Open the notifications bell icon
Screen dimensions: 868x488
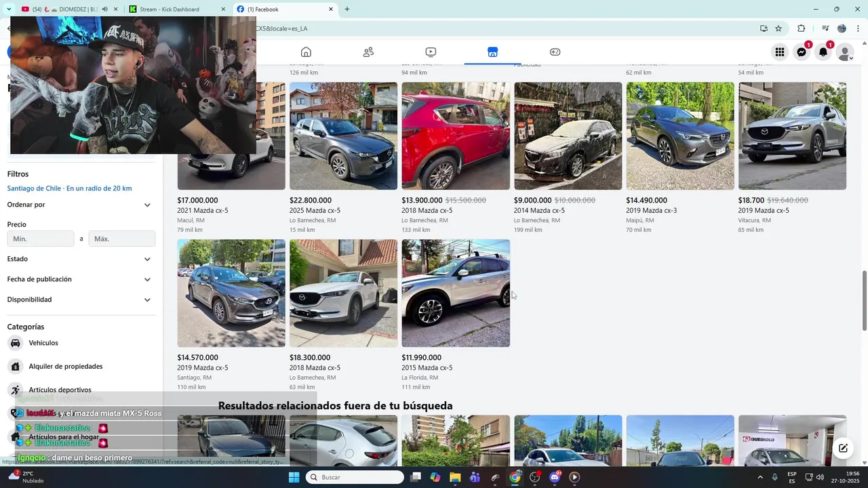[x=823, y=52]
